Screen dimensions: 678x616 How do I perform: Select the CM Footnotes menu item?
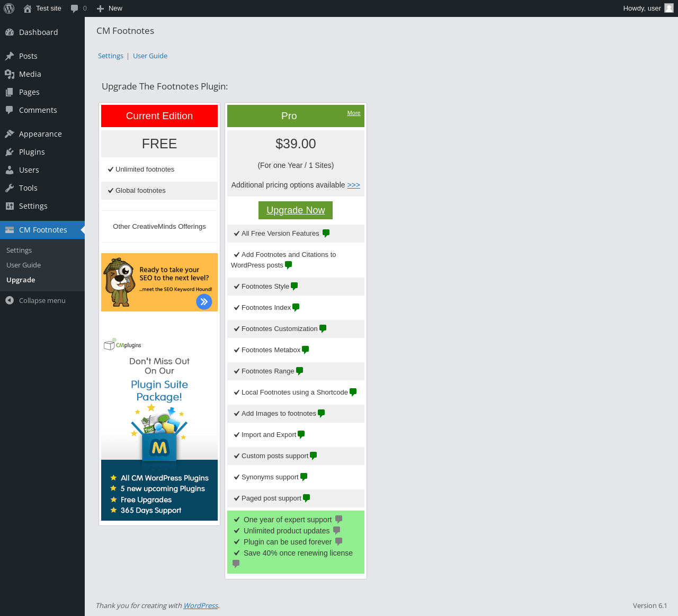point(42,230)
